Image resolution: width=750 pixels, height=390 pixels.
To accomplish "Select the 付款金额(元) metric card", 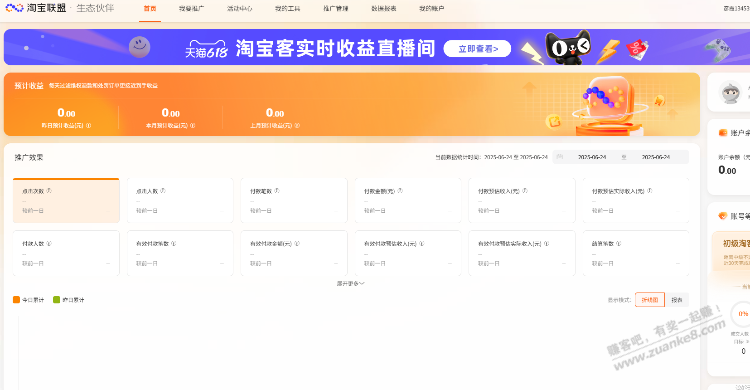I will click(408, 201).
